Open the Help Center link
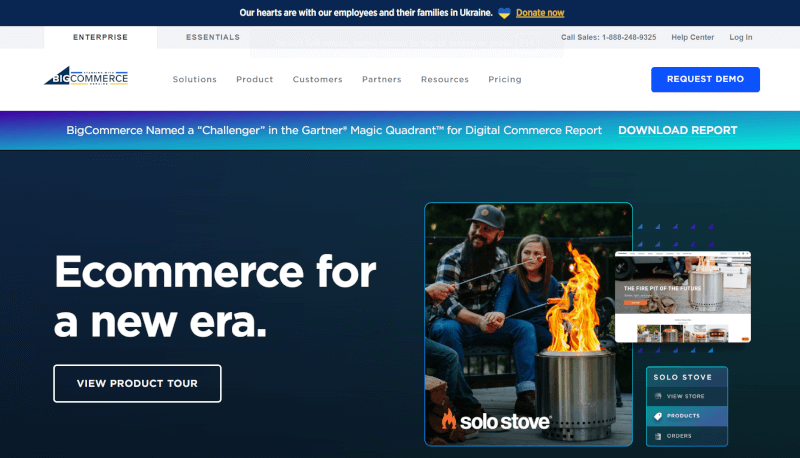The width and height of the screenshot is (800, 458). [692, 37]
